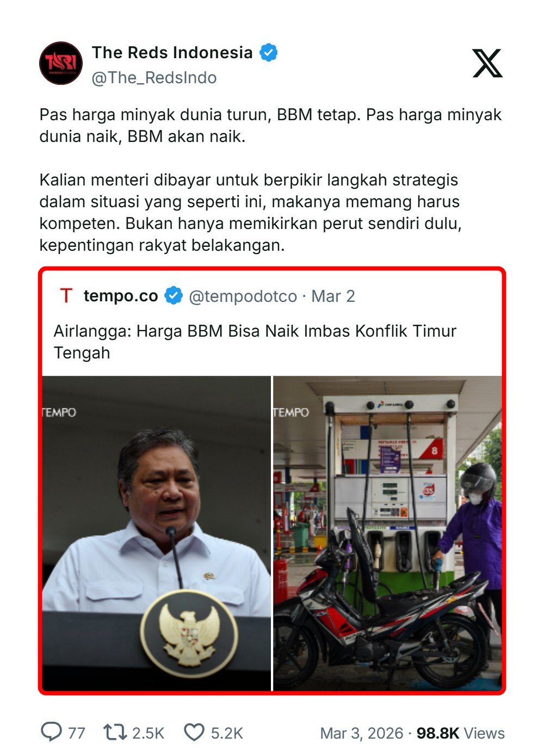This screenshot has height=756, width=544.
Task: Open The Reds Indonesia profile avatar
Action: (61, 63)
